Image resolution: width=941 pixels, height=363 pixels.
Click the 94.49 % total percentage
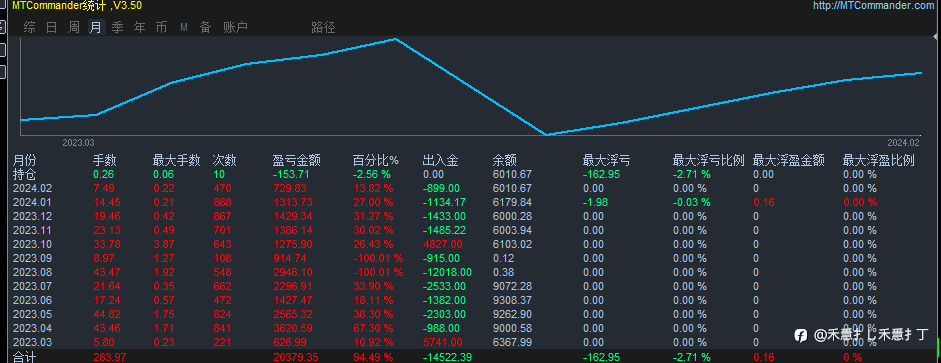[x=373, y=358]
